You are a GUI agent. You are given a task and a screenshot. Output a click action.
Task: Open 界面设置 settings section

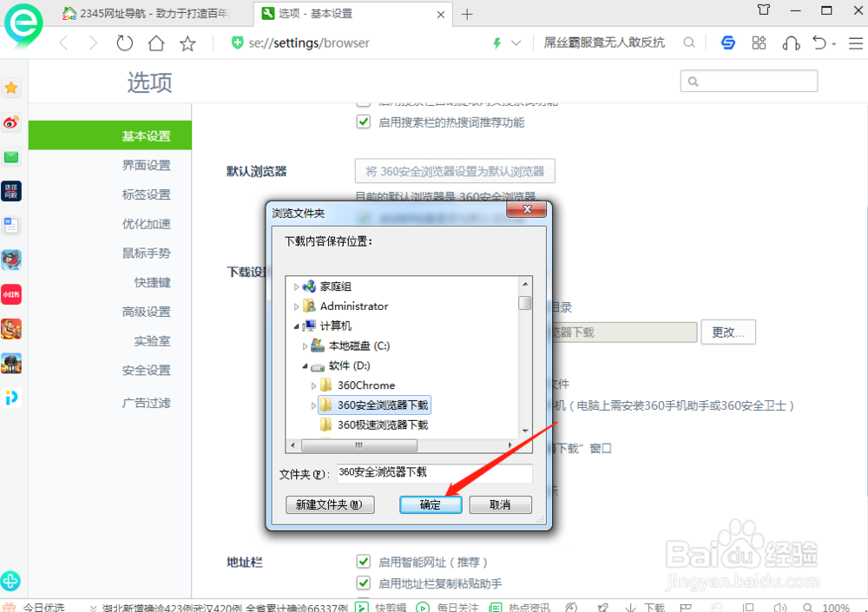pyautogui.click(x=146, y=165)
